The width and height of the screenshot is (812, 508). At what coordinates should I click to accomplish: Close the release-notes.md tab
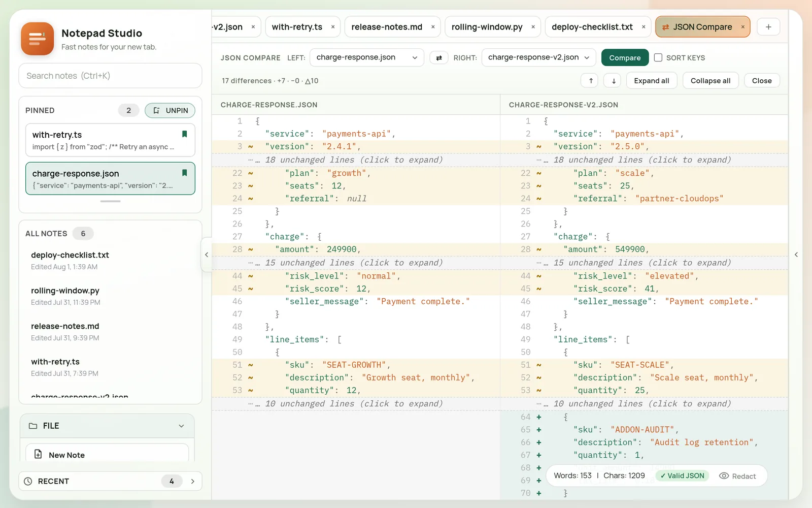433,27
